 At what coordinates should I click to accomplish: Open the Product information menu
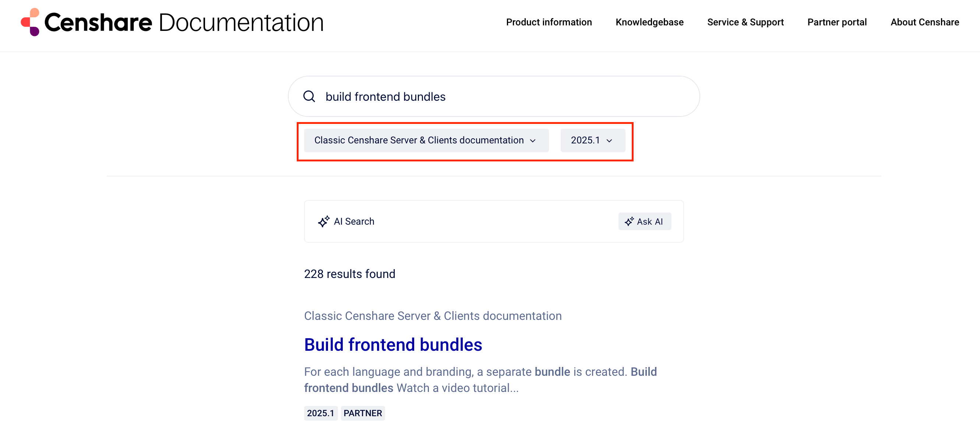[x=549, y=22]
